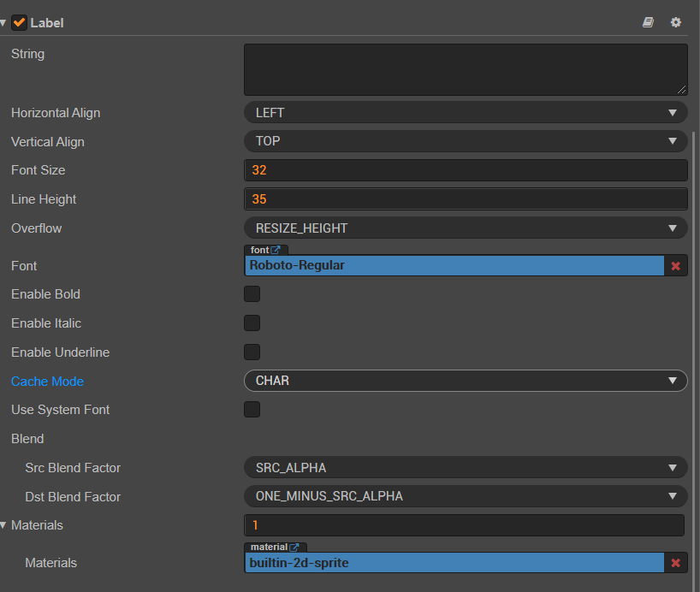Image resolution: width=700 pixels, height=592 pixels.
Task: Open the Label component help documentation icon
Action: (x=648, y=22)
